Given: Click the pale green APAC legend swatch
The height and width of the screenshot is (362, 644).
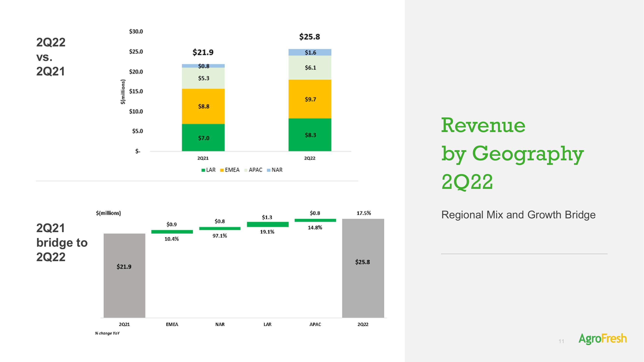Looking at the screenshot, I should 246,170.
